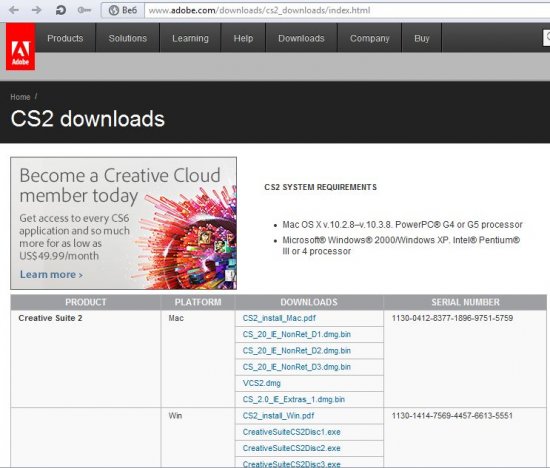Image resolution: width=550 pixels, height=468 pixels.
Task: Click the Ве6 site badge in address bar
Action: pos(123,10)
